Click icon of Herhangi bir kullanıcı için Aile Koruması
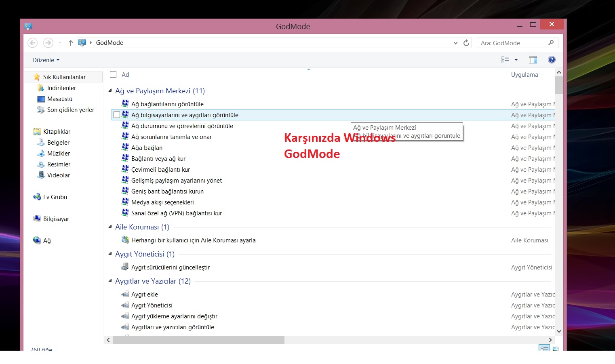This screenshot has width=615, height=364. click(125, 240)
